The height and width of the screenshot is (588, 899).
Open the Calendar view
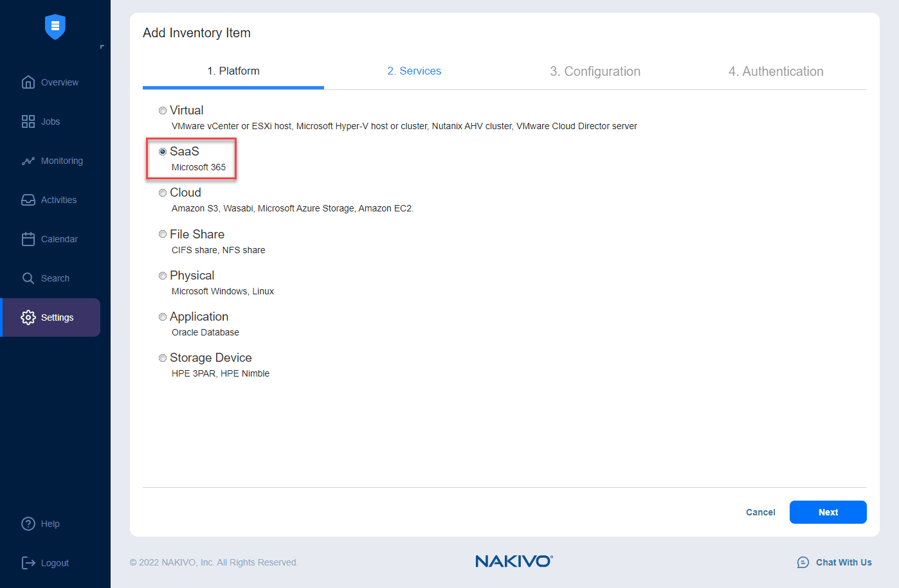pos(28,238)
